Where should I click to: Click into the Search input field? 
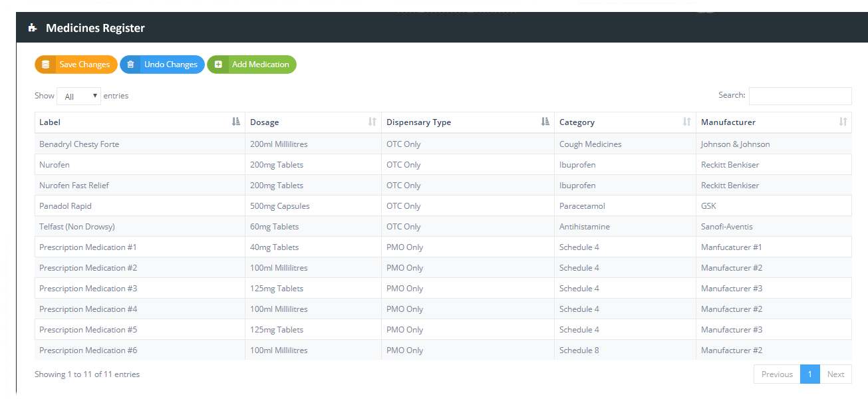tap(799, 96)
